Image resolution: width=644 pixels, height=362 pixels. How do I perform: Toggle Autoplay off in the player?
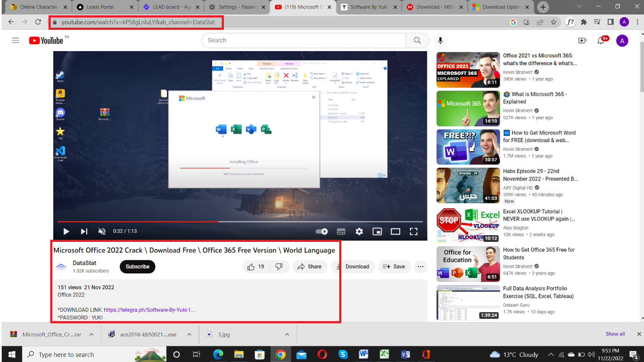coord(321,231)
